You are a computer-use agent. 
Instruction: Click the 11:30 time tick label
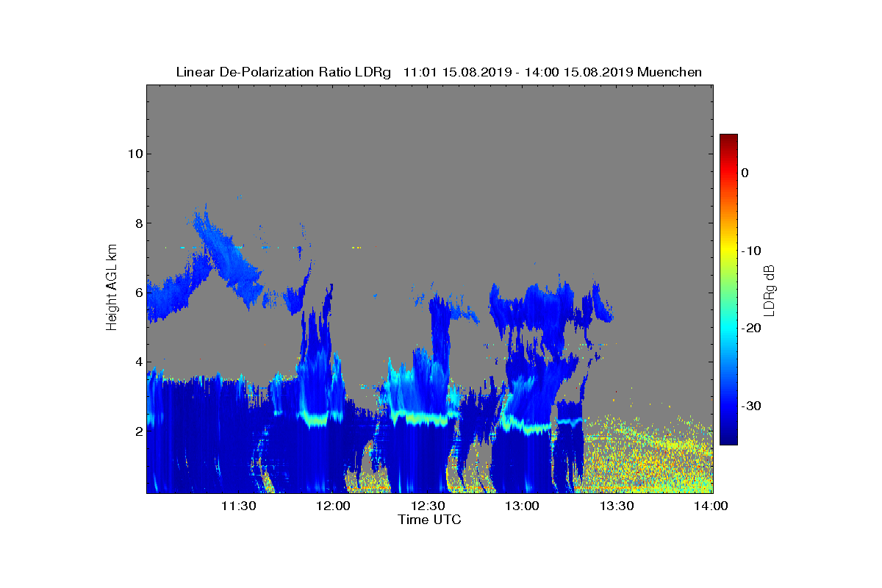click(x=238, y=506)
